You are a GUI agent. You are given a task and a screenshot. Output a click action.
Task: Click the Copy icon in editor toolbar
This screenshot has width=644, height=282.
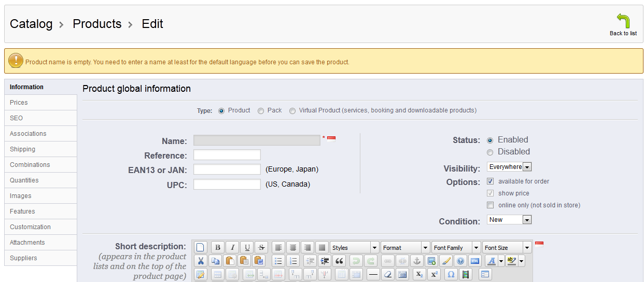(x=215, y=261)
